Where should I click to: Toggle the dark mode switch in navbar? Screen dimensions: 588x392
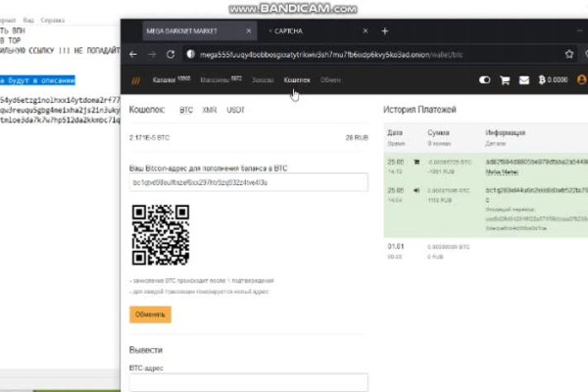pyautogui.click(x=484, y=80)
